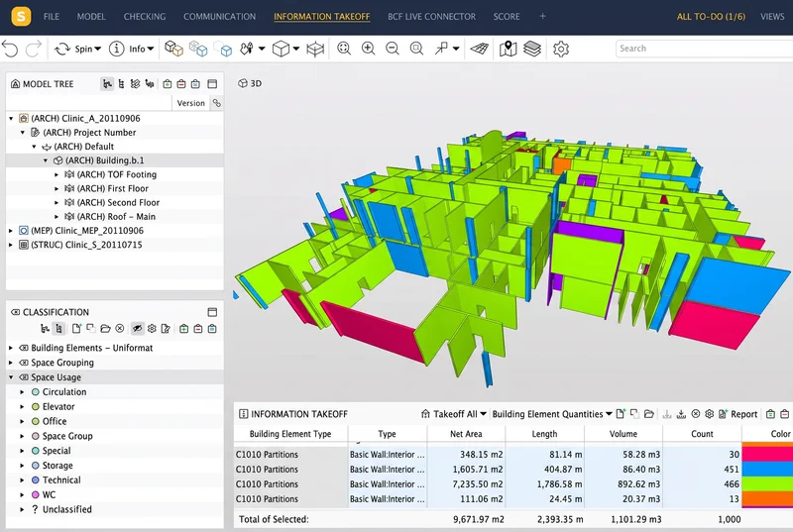Open Information Takeoff settings gear
Image resolution: width=793 pixels, height=532 pixels.
(x=710, y=414)
